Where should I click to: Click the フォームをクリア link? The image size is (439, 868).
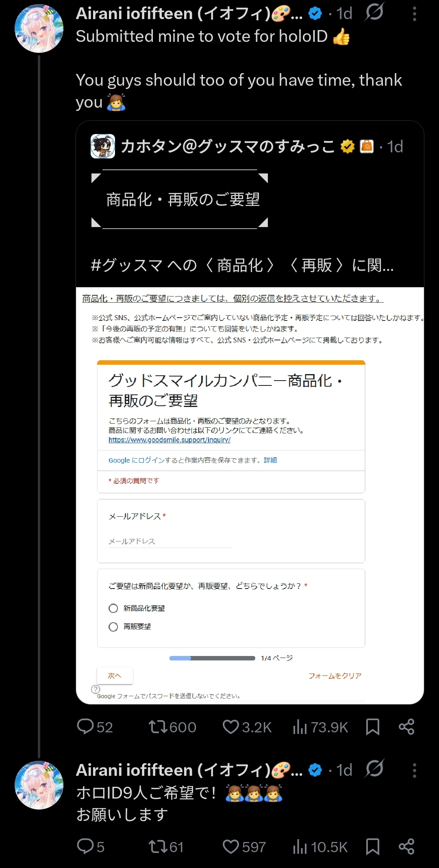point(335,675)
